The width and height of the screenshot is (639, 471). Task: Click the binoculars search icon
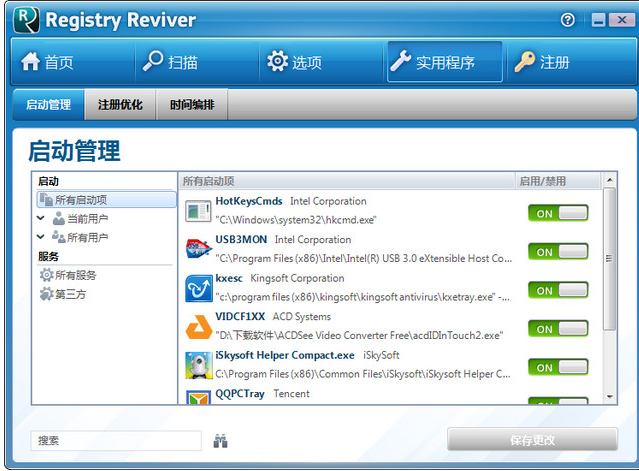click(221, 440)
